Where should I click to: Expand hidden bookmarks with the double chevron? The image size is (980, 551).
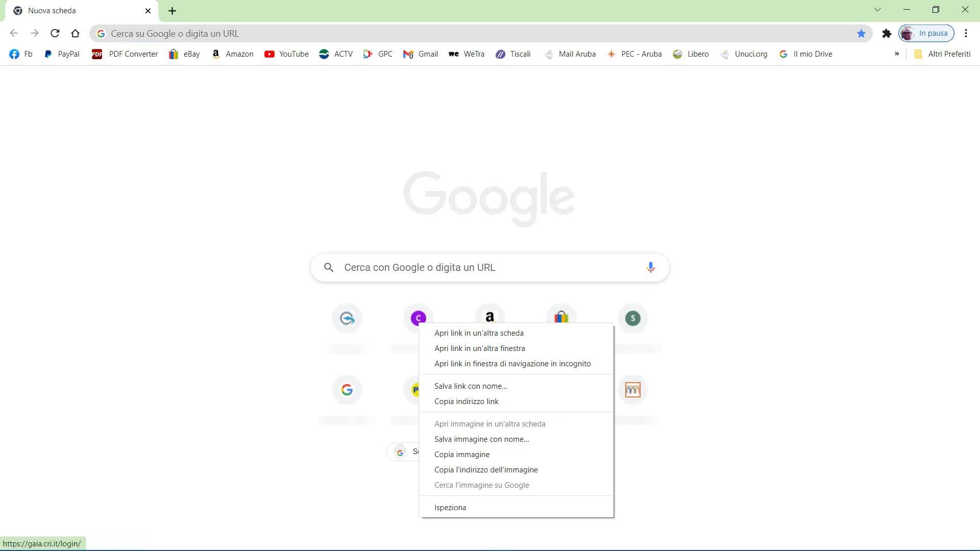(897, 54)
